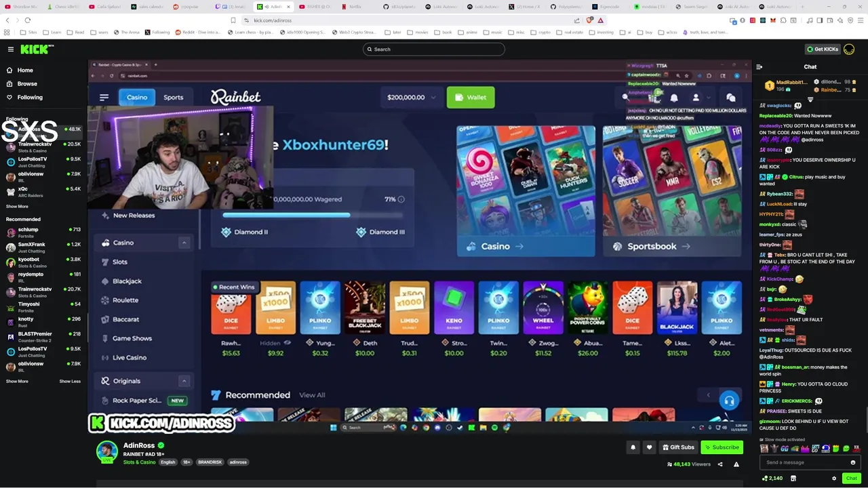Screen dimensions: 868x488
Task: Click the Get KICKs button
Action: (823, 49)
